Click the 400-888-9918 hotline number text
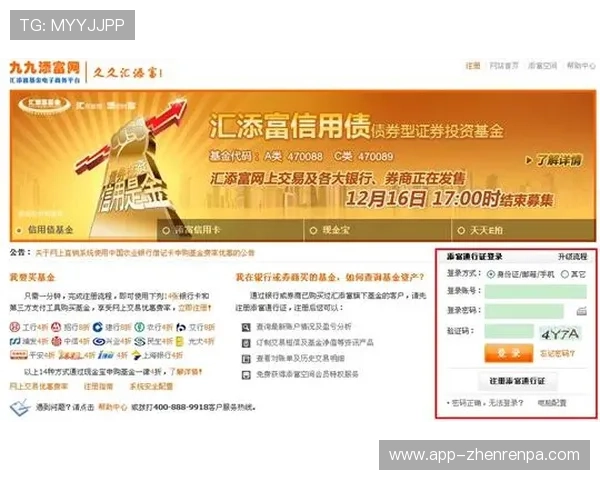The height and width of the screenshot is (480, 600). click(x=181, y=407)
